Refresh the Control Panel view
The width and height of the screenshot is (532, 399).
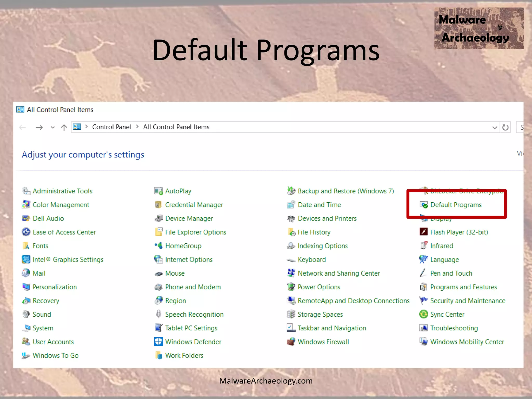tap(505, 127)
